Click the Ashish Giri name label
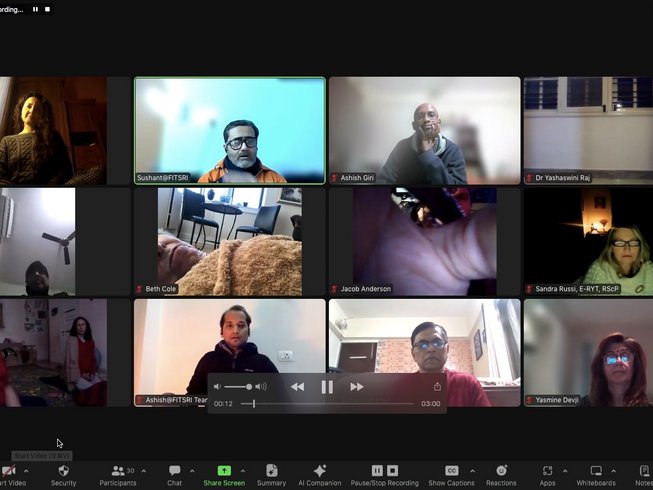Viewport: 653px width, 490px height. pos(357,178)
